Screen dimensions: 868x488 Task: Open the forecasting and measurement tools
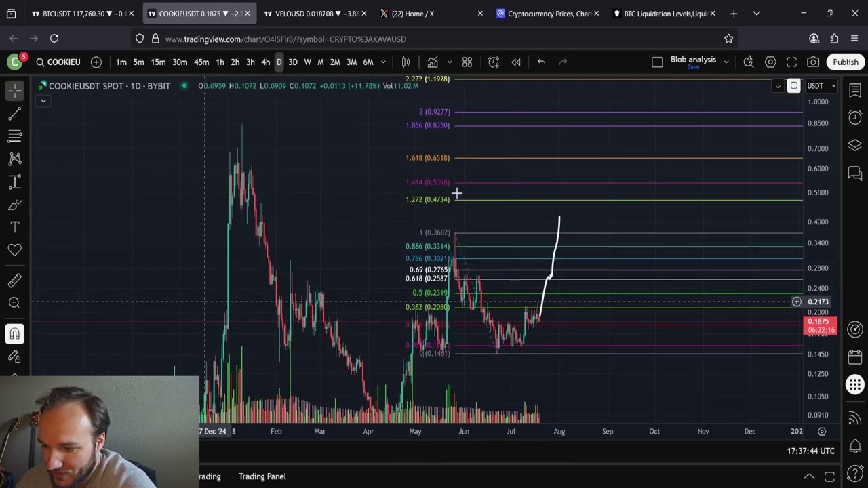[x=15, y=182]
